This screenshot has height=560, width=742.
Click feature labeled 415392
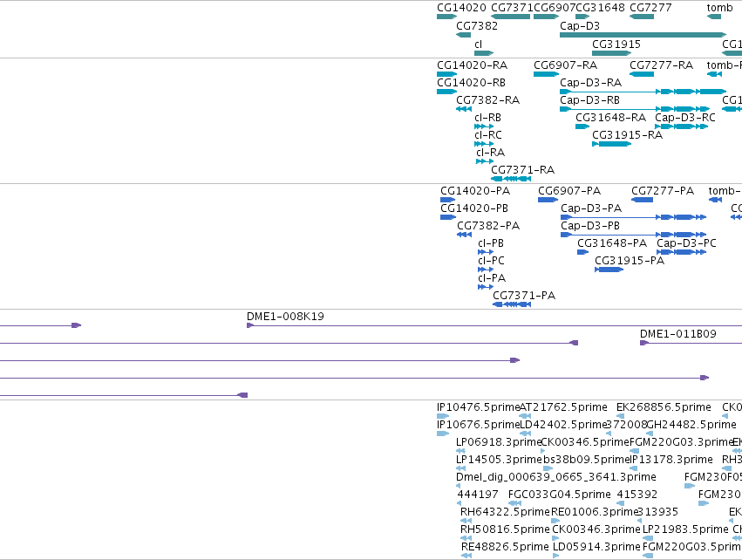click(x=620, y=503)
